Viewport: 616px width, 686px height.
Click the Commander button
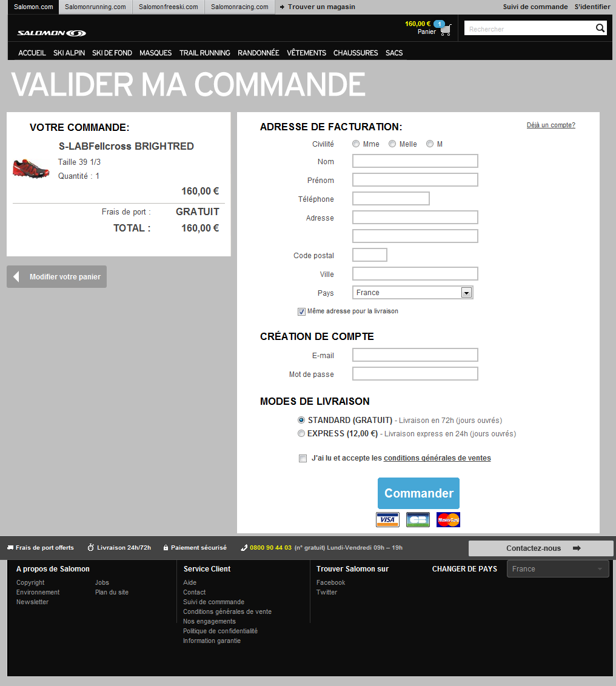coord(418,493)
